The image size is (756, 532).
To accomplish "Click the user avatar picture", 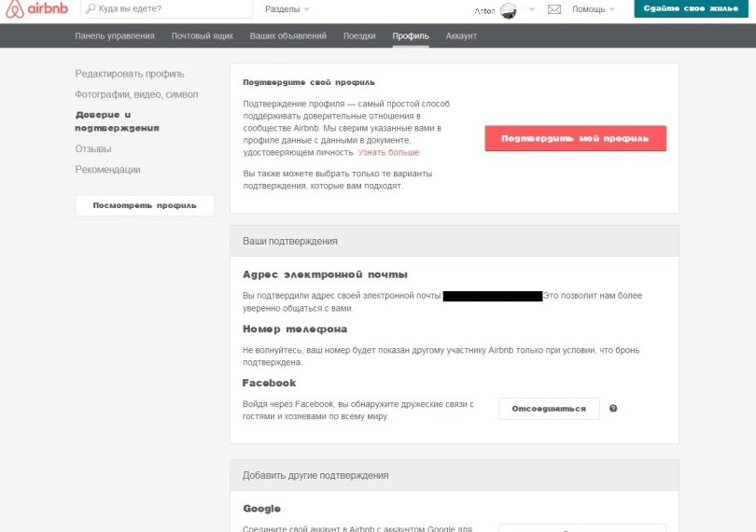I will (508, 10).
